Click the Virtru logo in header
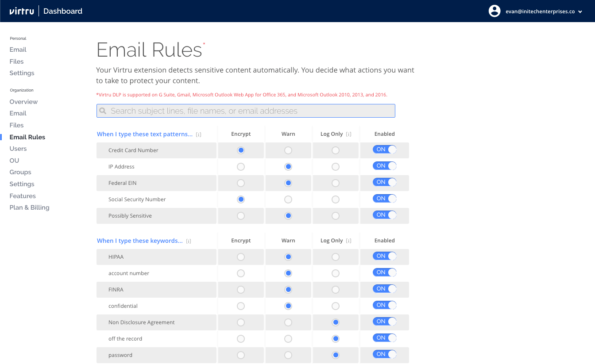This screenshot has height=364, width=595. pyautogui.click(x=21, y=11)
